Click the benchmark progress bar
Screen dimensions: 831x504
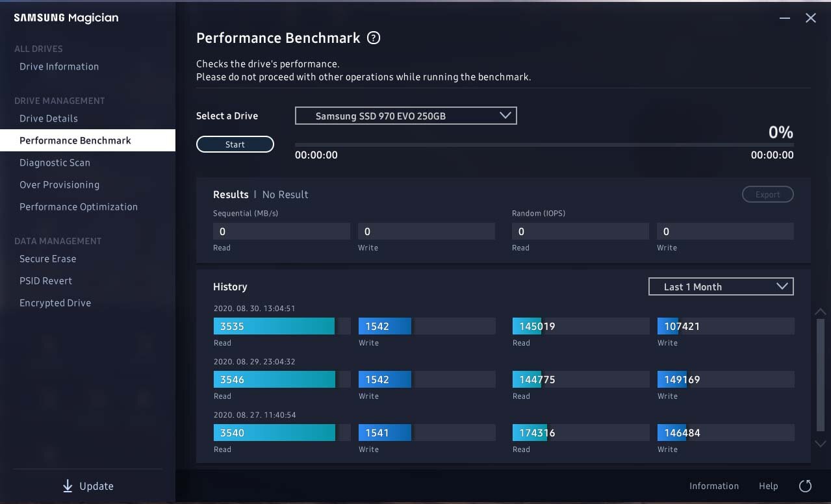[x=544, y=145]
